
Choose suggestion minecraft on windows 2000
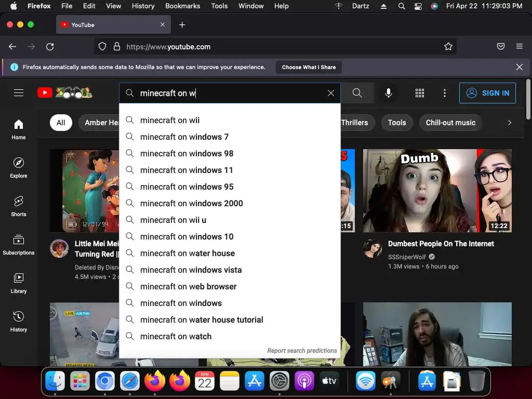(230, 203)
